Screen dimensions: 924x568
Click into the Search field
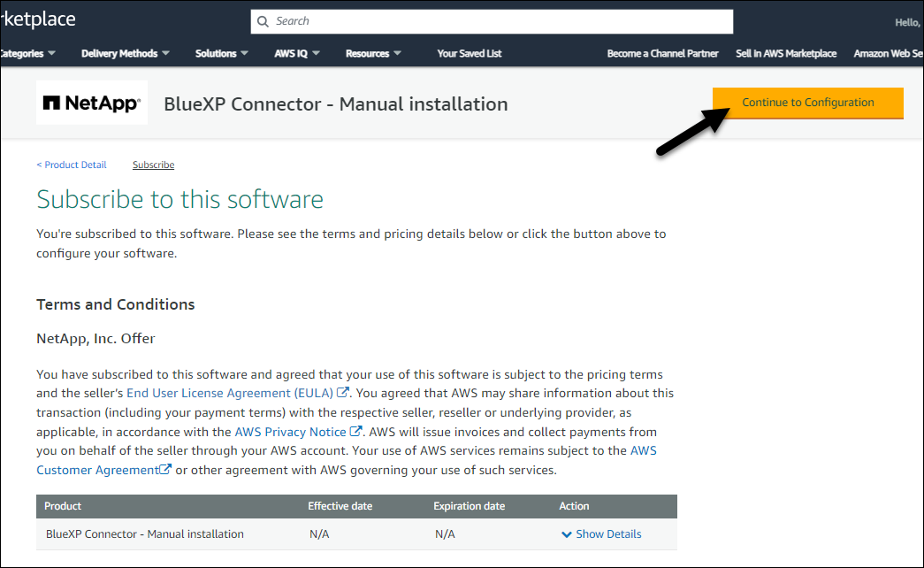click(495, 21)
